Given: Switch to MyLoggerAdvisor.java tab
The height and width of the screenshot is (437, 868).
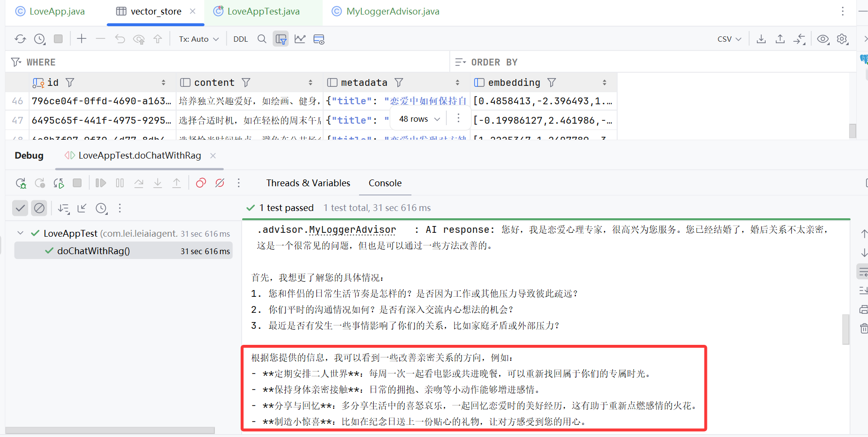Looking at the screenshot, I should (x=386, y=11).
